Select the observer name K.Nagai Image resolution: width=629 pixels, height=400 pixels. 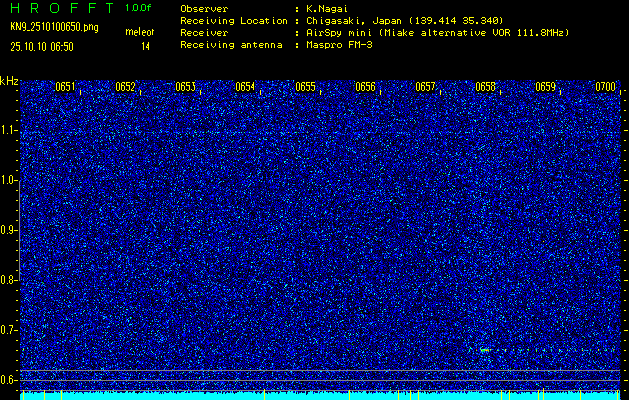(327, 8)
